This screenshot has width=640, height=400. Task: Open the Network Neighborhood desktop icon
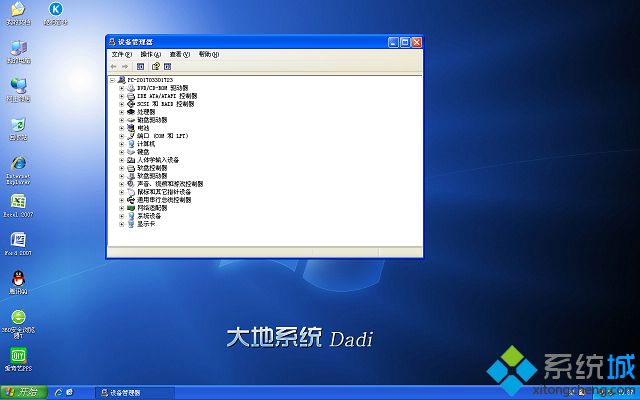point(18,90)
